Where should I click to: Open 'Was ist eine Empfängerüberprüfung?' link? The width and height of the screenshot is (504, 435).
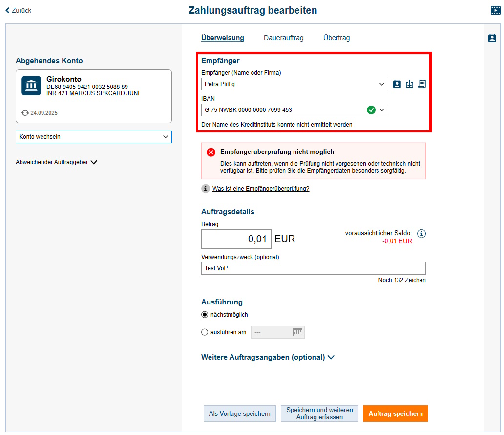coord(260,189)
